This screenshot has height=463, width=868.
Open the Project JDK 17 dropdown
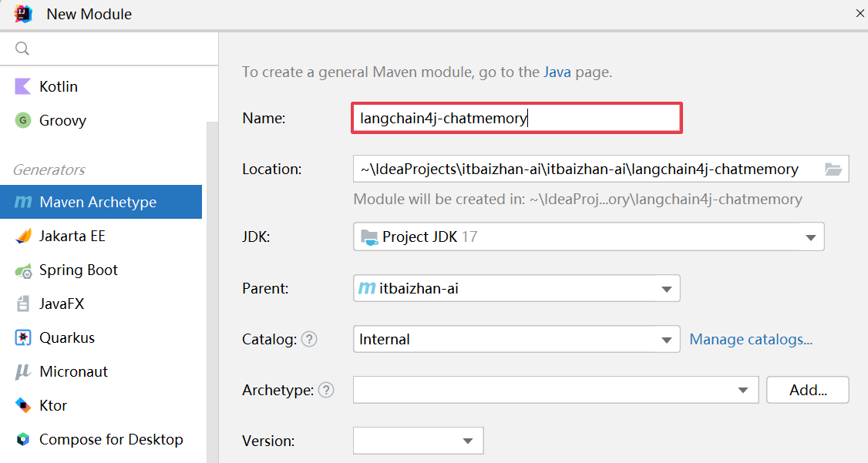point(588,237)
